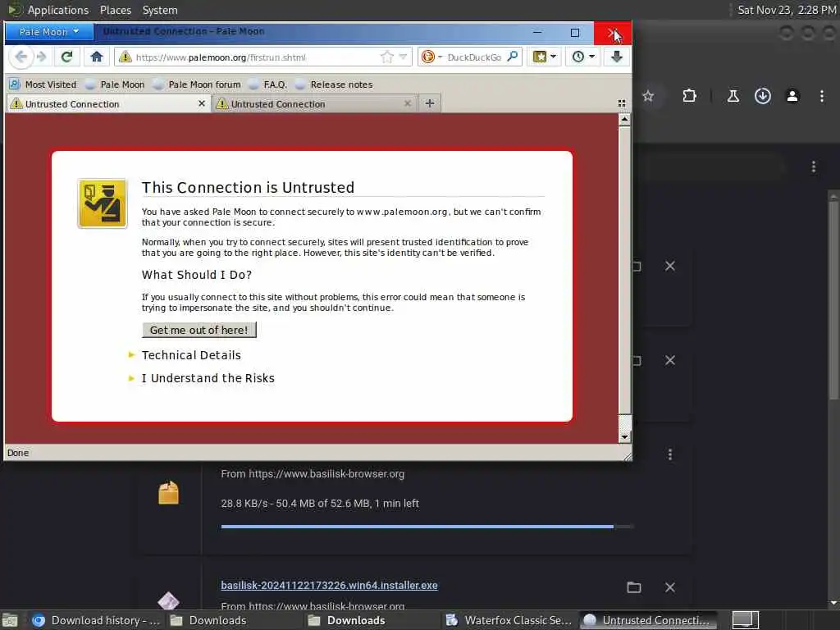Viewport: 840px width, 630px height.
Task: Click the tab groups grid icon
Action: [622, 103]
